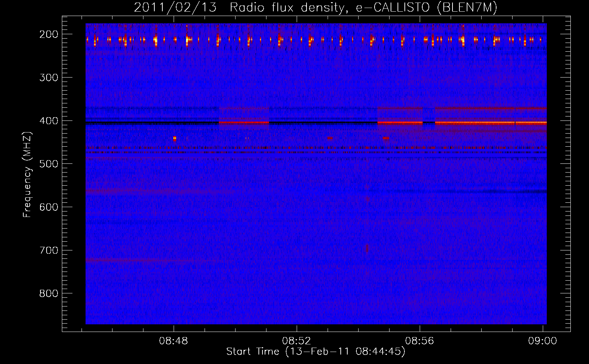Click the 700 frequency tick label

coord(49,250)
